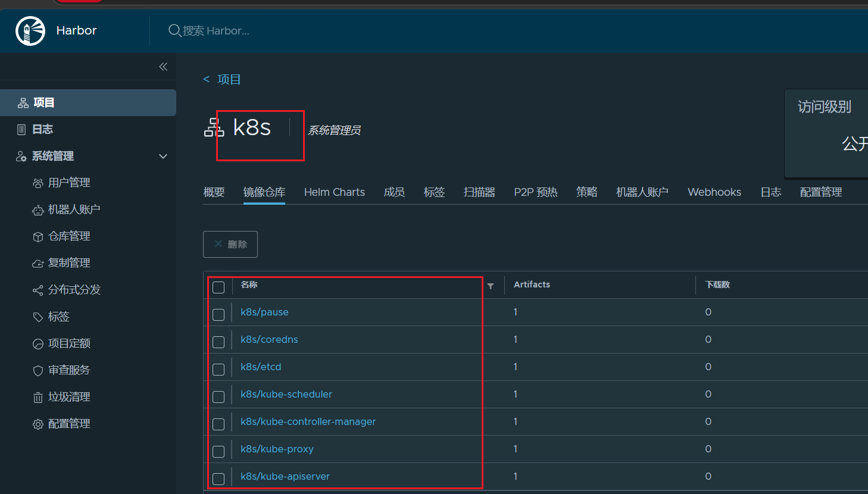Open the 日志 tab
The height and width of the screenshot is (494, 868).
click(x=771, y=192)
